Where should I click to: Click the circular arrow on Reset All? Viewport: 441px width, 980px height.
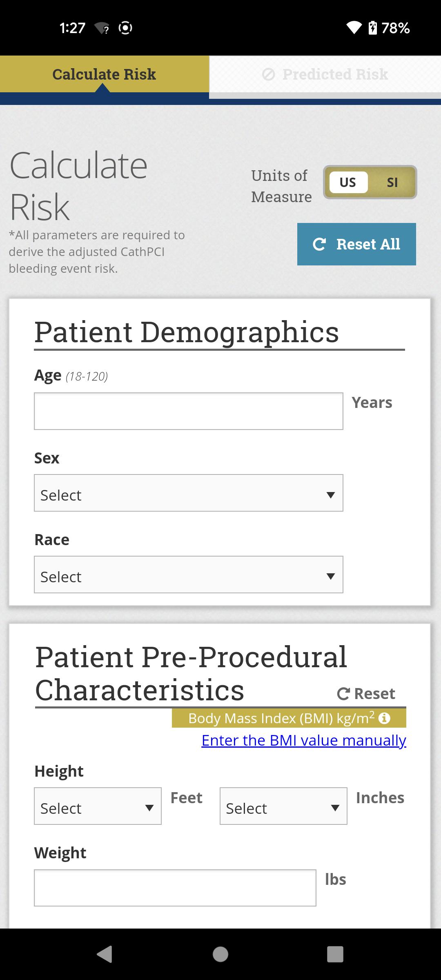[x=319, y=244]
